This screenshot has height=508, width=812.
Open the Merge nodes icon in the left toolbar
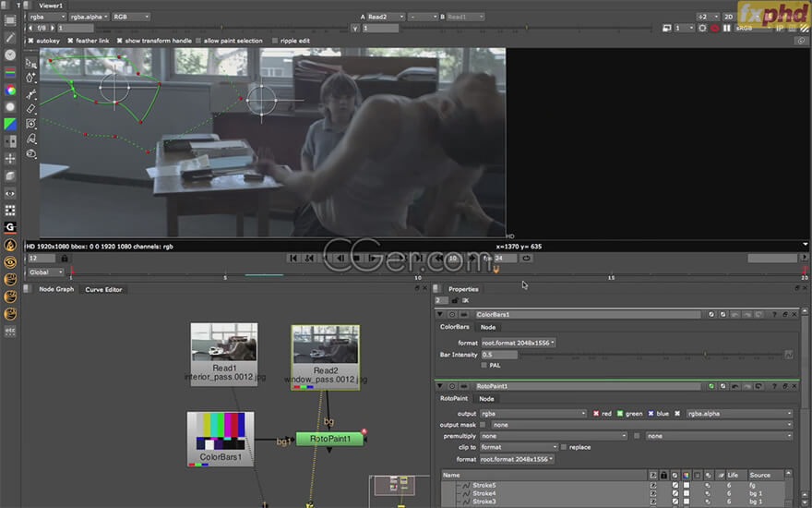click(x=10, y=141)
